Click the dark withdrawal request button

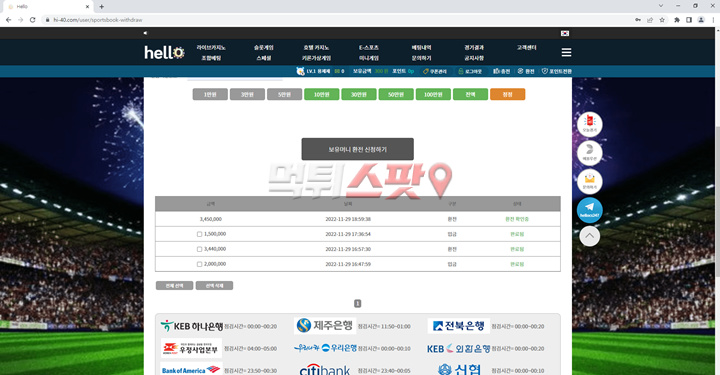(357, 149)
